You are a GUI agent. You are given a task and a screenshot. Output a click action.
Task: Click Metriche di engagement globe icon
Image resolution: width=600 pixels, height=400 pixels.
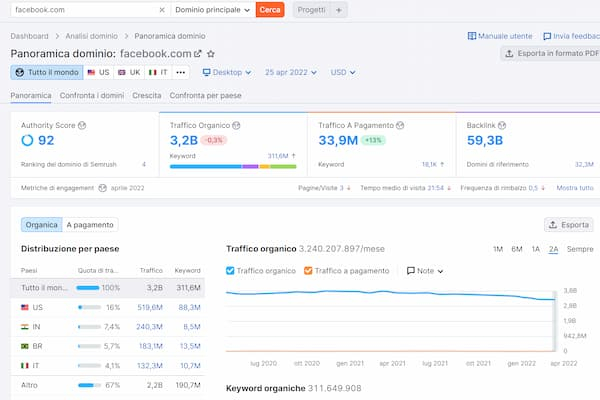point(102,188)
